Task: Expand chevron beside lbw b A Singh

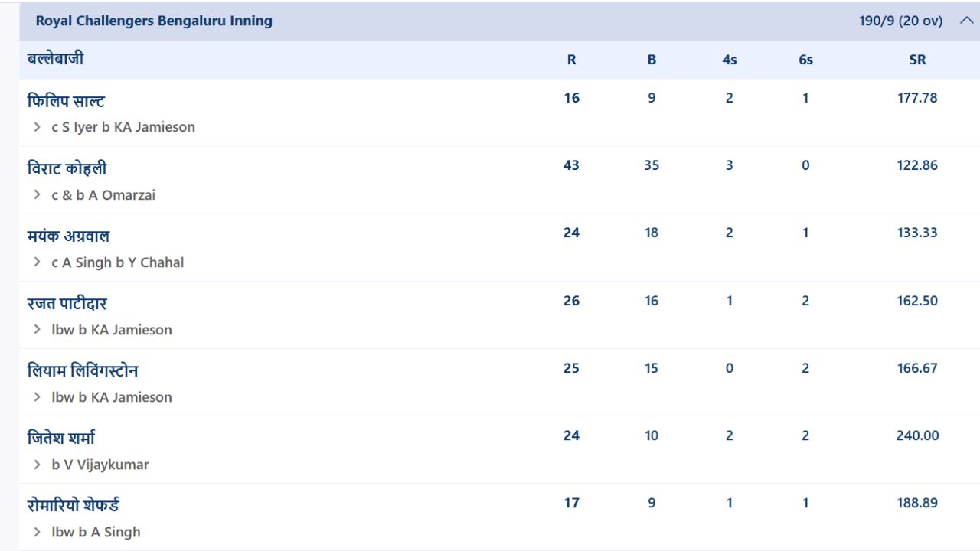Action: (x=37, y=532)
